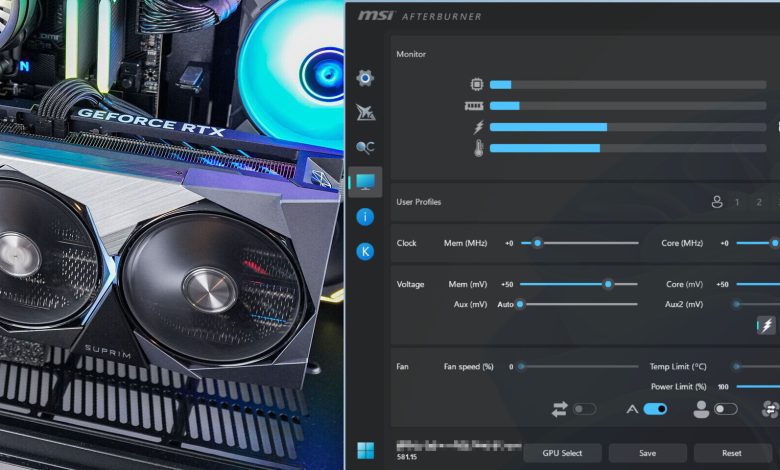
Task: Launch the OC Scanner sidebar icon
Action: (365, 147)
